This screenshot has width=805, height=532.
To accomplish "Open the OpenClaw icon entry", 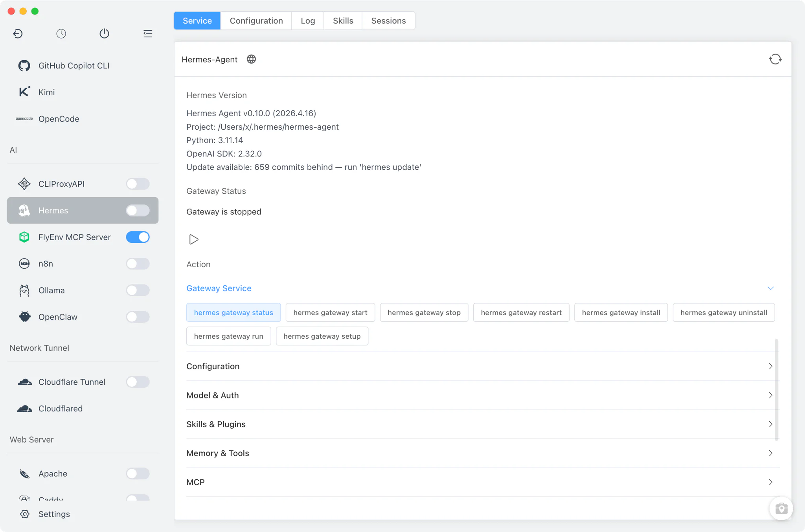I will tap(24, 317).
